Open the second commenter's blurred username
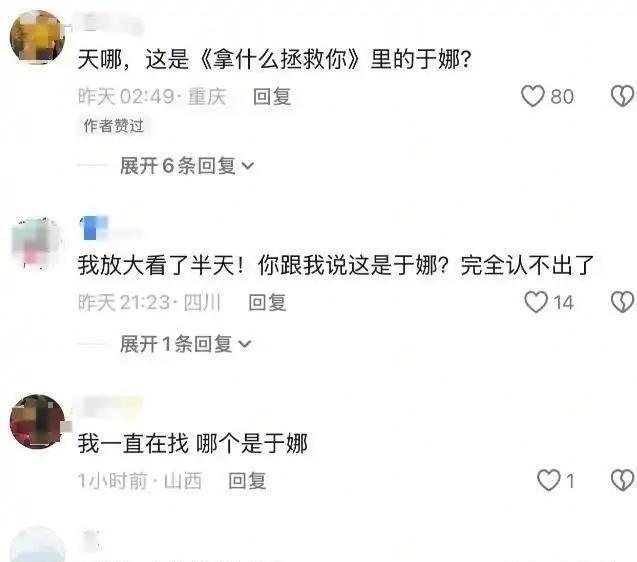Image resolution: width=637 pixels, height=562 pixels. pyautogui.click(x=110, y=228)
